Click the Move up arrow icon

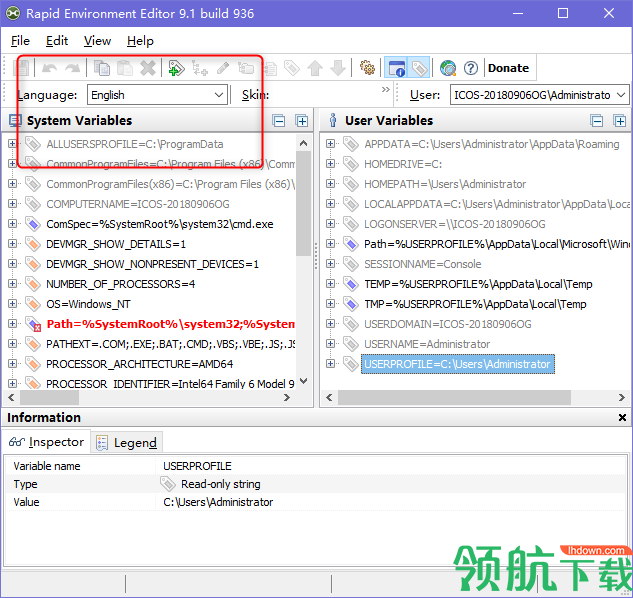tap(315, 68)
